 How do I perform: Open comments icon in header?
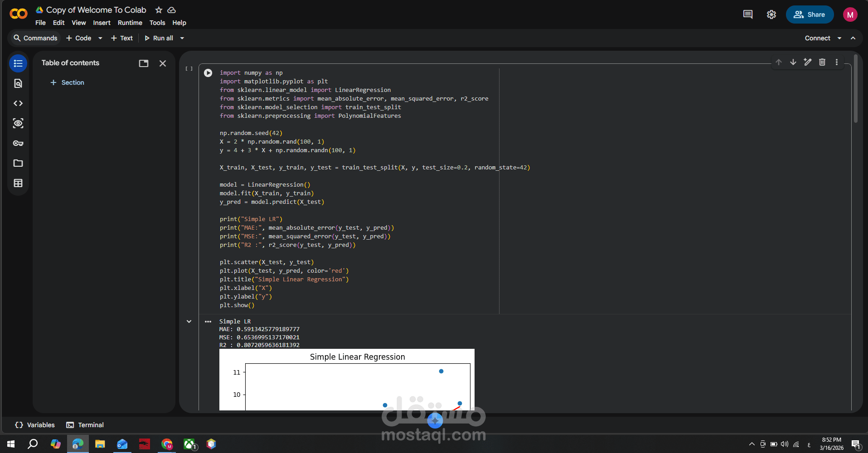[x=748, y=14]
